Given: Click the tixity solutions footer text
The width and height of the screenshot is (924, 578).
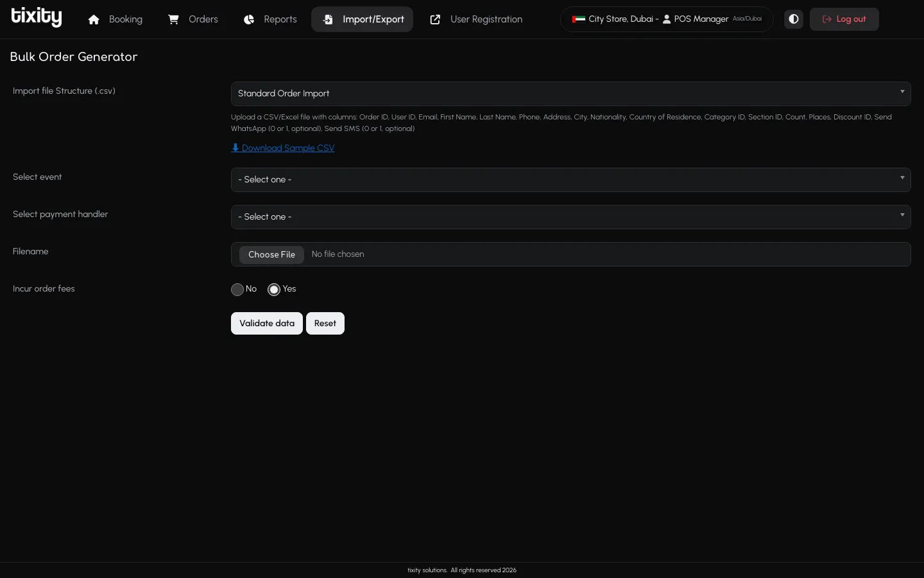Looking at the screenshot, I should (462, 570).
